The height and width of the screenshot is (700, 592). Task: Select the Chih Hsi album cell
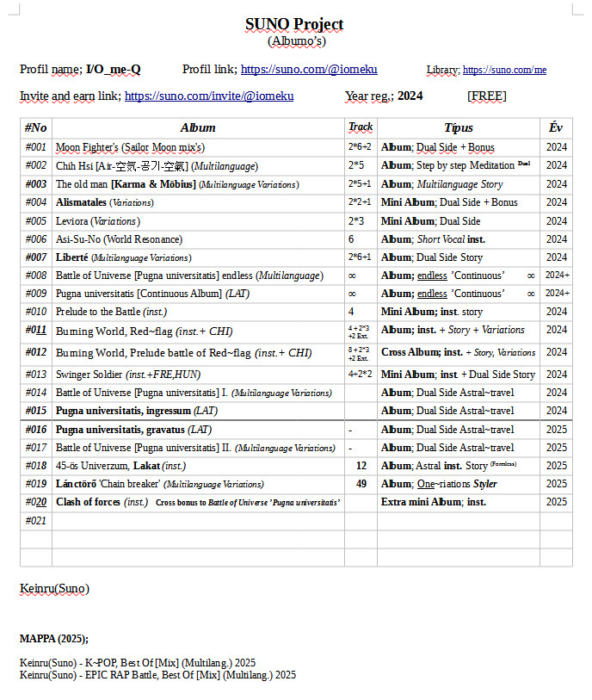[198, 165]
